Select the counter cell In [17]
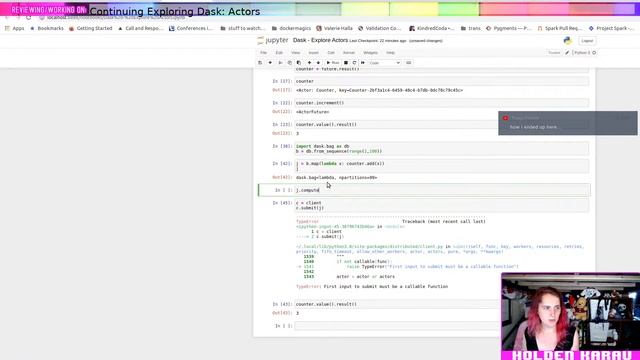The height and width of the screenshot is (360, 640). (x=442, y=81)
